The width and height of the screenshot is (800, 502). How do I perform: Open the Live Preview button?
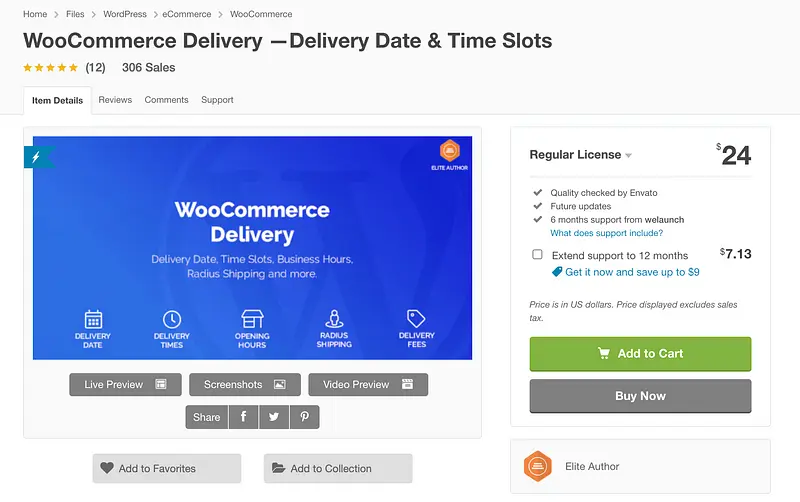click(x=125, y=384)
